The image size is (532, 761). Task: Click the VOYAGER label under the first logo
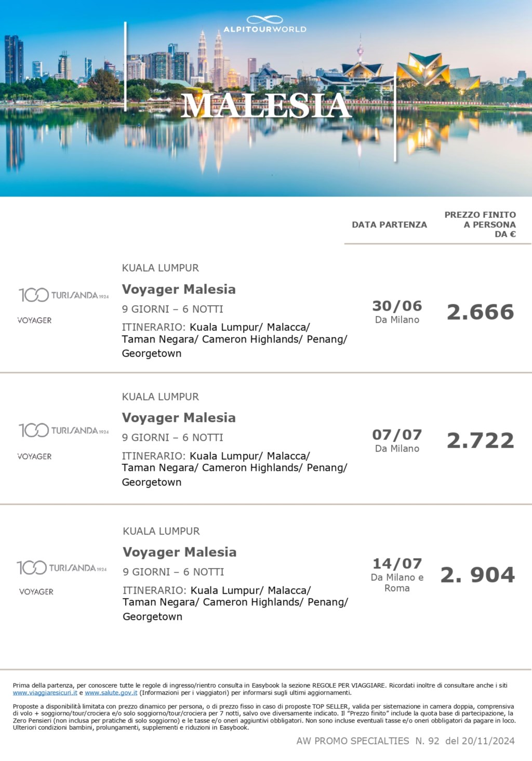click(x=35, y=321)
